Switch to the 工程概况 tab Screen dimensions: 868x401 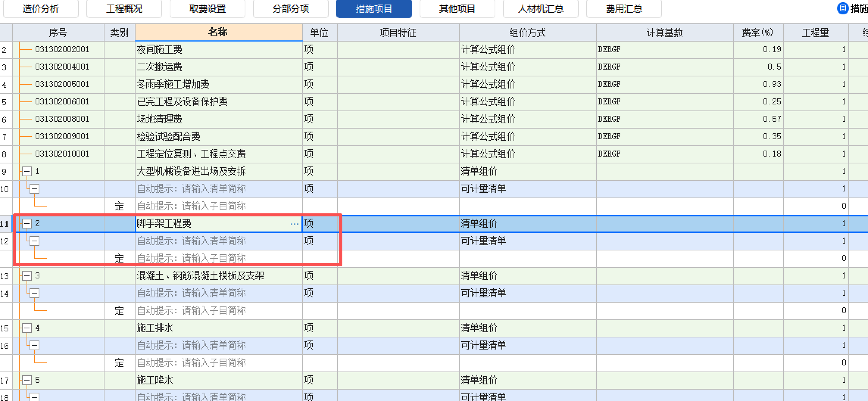[x=124, y=9]
